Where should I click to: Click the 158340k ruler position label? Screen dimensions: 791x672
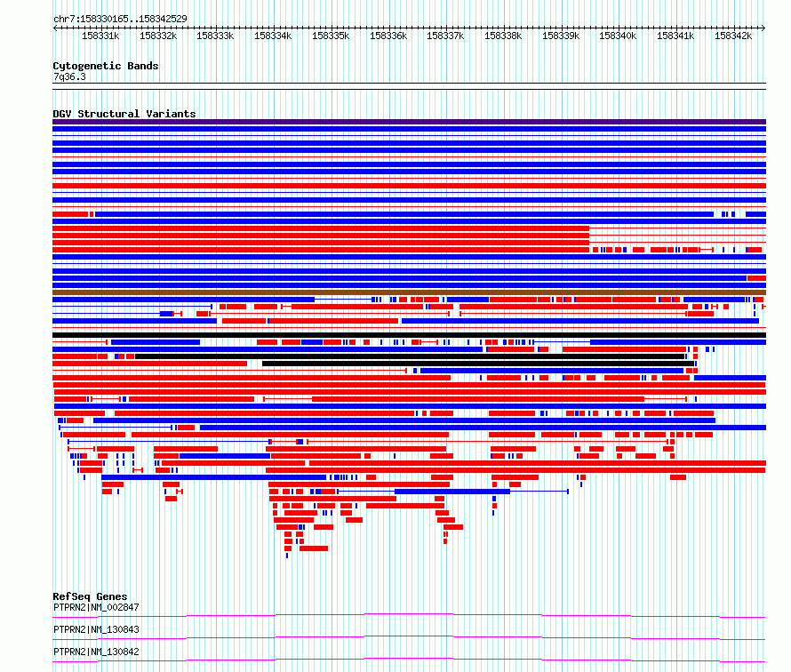tap(618, 36)
